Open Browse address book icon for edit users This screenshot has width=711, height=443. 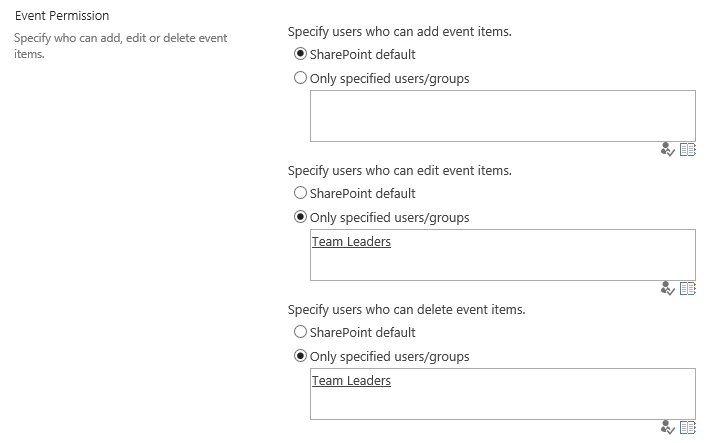(687, 289)
